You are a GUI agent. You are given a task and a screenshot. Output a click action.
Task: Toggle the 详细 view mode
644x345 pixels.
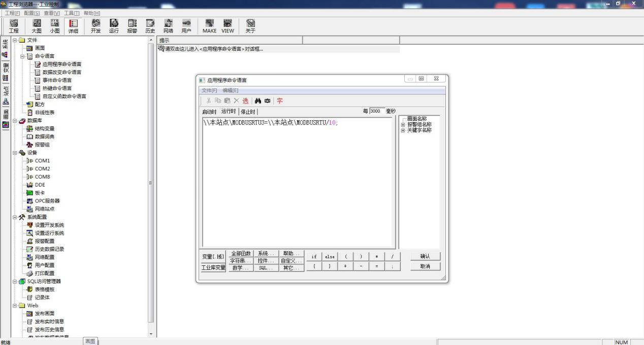coord(73,26)
